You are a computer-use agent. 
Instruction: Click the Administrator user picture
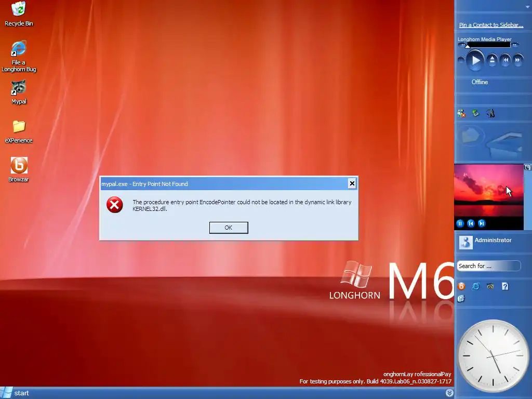[466, 242]
